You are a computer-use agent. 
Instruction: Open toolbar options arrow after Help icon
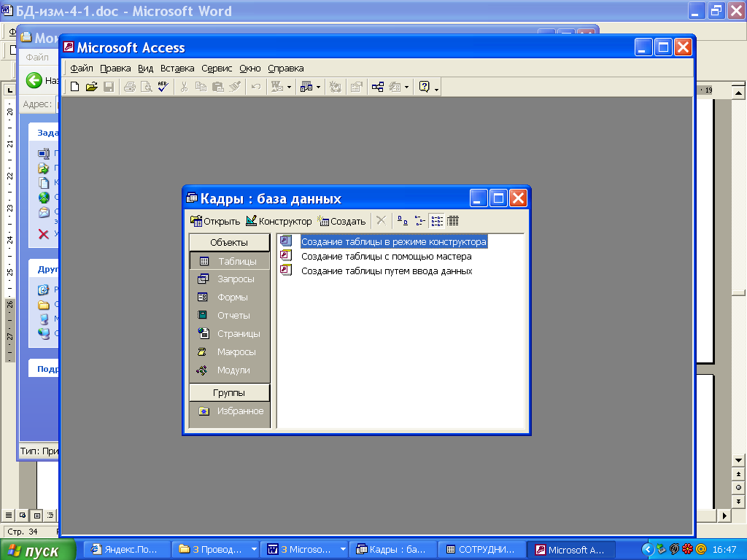tap(436, 88)
